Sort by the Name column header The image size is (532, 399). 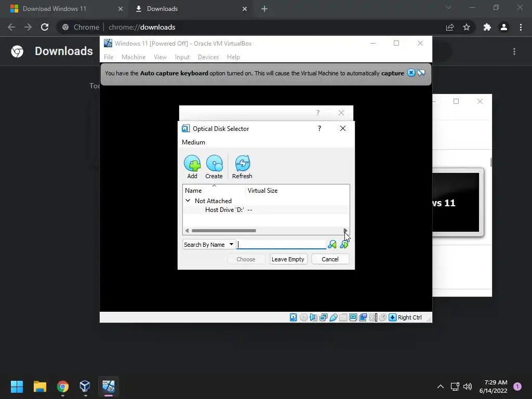pyautogui.click(x=214, y=190)
